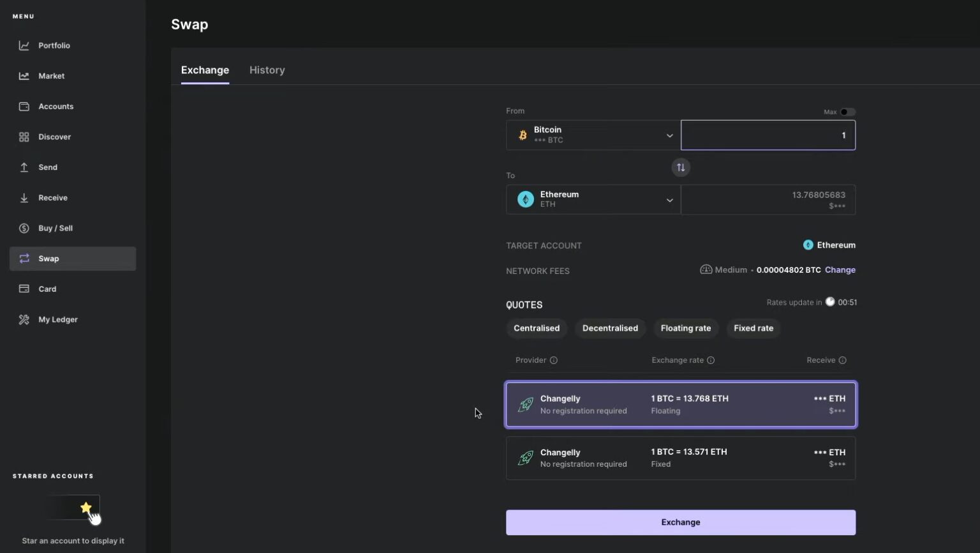Open the Discover section
Screen dimensions: 980x553
point(54,137)
